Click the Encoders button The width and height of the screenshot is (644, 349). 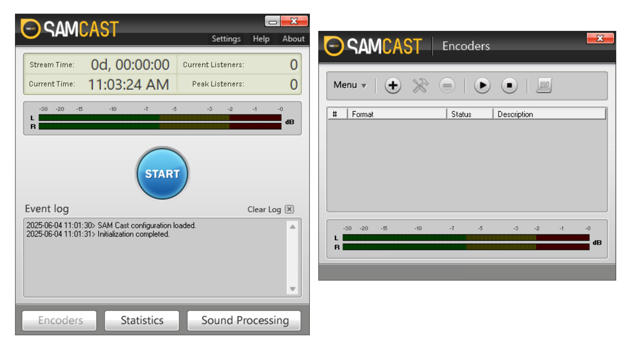60,320
